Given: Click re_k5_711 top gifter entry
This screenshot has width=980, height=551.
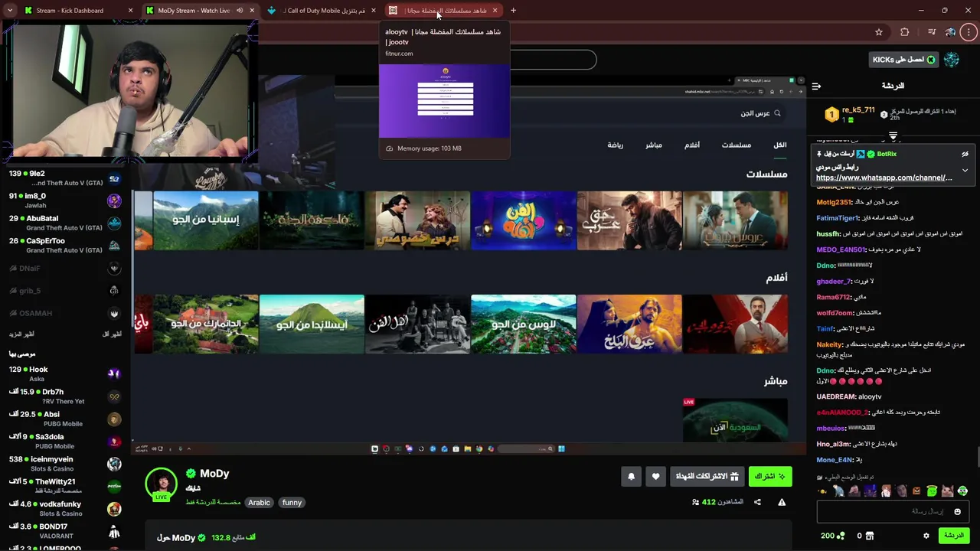Looking at the screenshot, I should 849,114.
